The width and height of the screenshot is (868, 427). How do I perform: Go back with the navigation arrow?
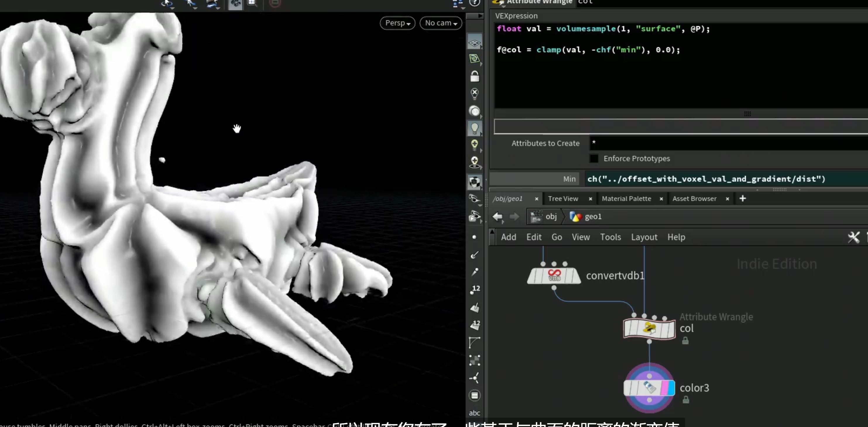pyautogui.click(x=498, y=216)
